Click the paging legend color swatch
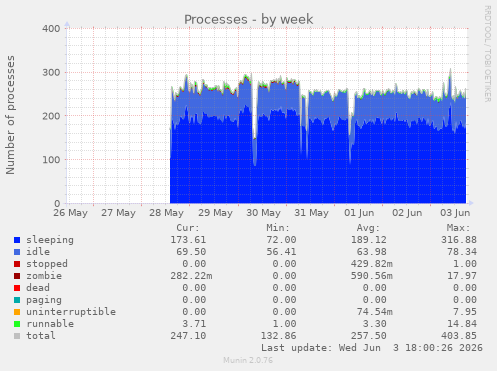The height and width of the screenshot is (371, 497). 17,300
